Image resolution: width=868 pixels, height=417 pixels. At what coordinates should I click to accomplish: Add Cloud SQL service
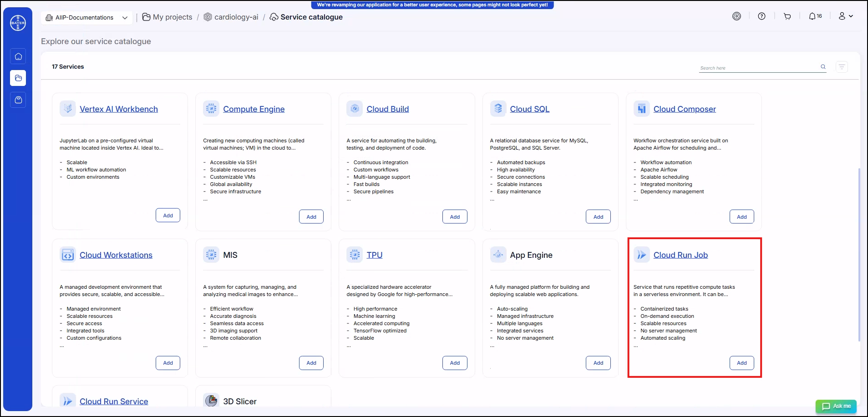click(598, 217)
